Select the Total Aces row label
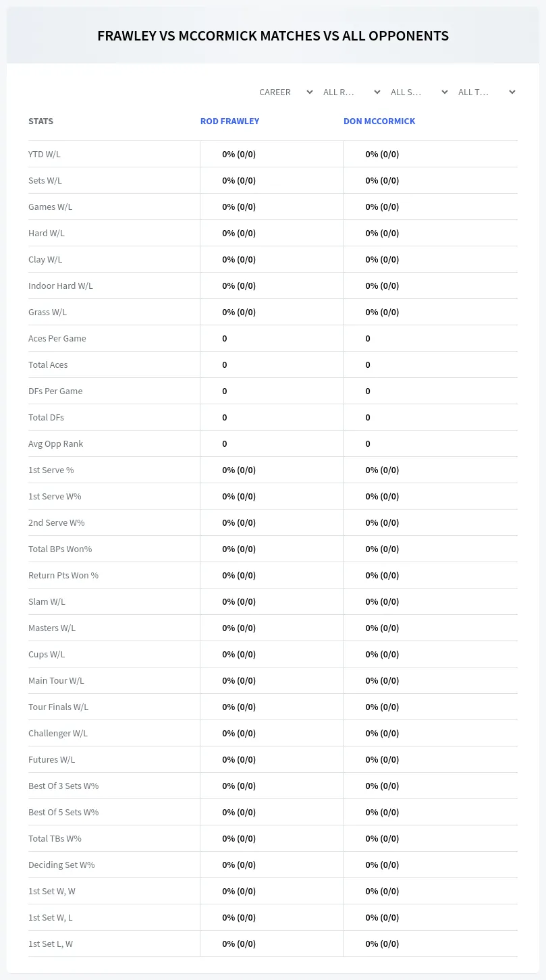This screenshot has width=546, height=980. 48,364
